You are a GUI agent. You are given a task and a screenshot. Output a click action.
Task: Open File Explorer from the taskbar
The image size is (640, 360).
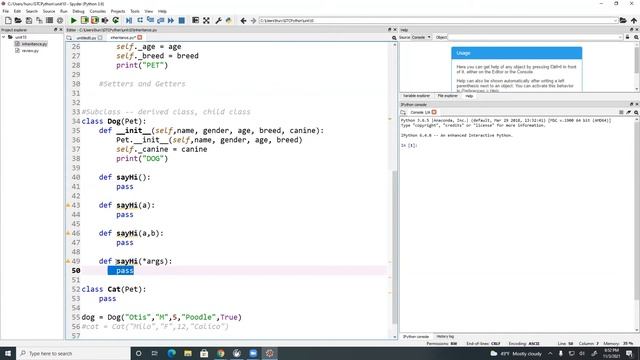[188, 353]
